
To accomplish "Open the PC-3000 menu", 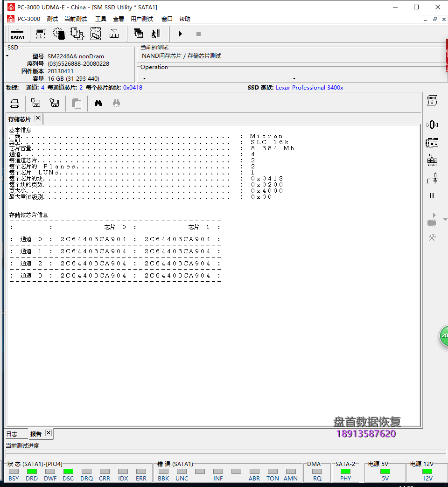I will point(28,19).
